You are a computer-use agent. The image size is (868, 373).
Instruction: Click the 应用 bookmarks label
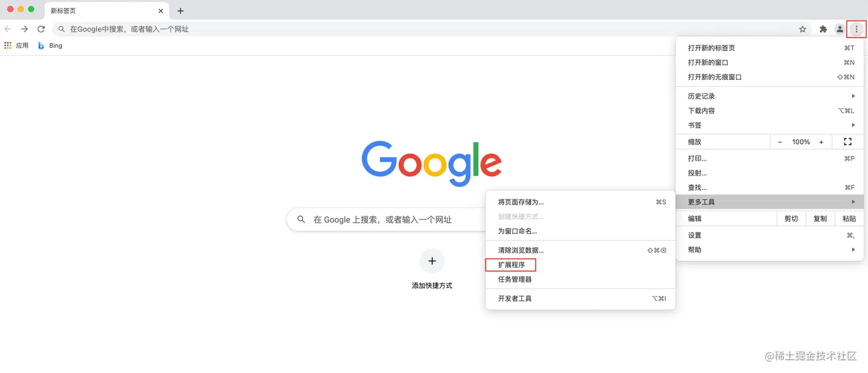[22, 45]
